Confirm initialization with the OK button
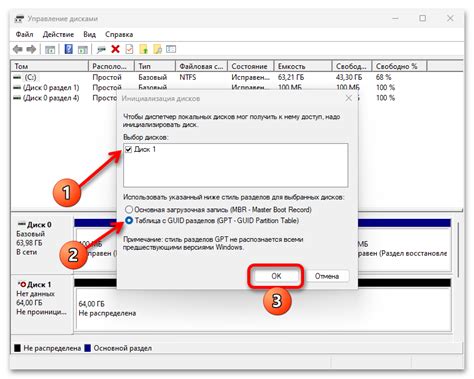Viewport: 474px width, 379px height. 276,276
